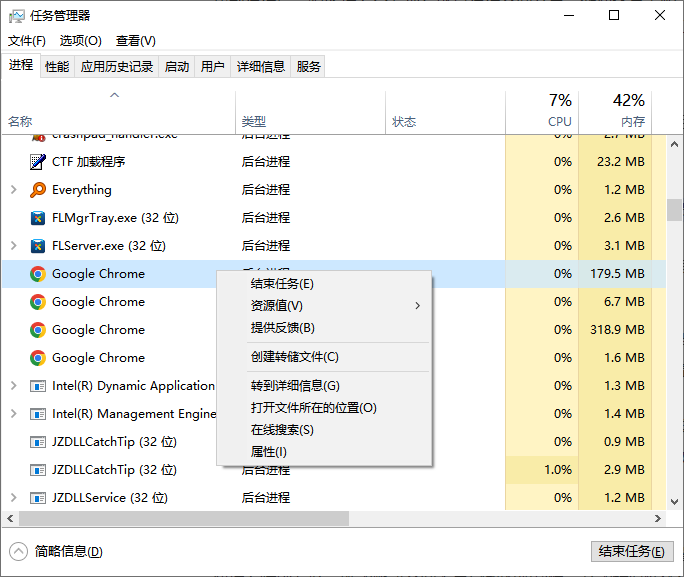Switch to the 启动 tab
The width and height of the screenshot is (684, 577).
pyautogui.click(x=177, y=67)
